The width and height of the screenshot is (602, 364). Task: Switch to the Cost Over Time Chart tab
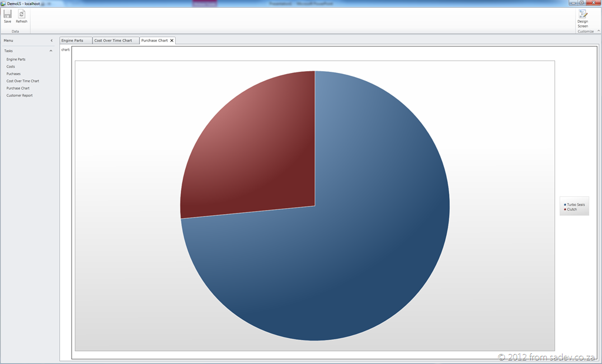point(116,41)
